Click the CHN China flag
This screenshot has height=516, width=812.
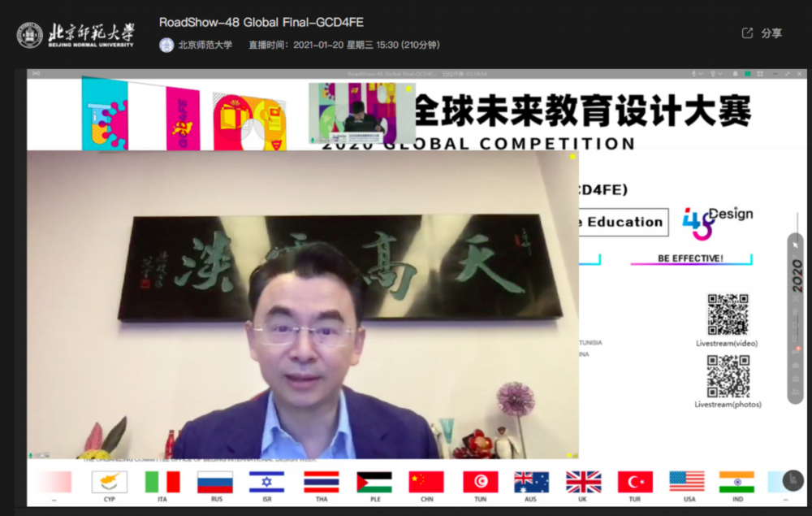426,482
